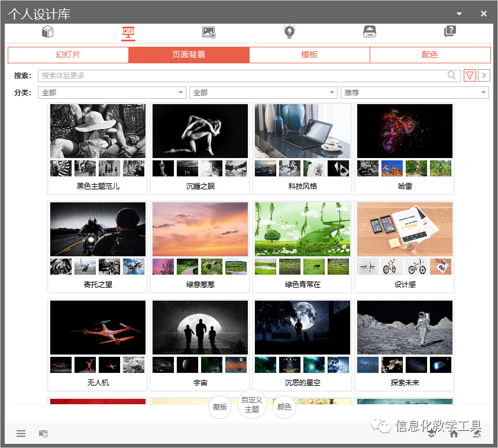The width and height of the screenshot is (498, 448).
Task: Pick the last small thumbnail under 科技风格
Action: [x=338, y=169]
